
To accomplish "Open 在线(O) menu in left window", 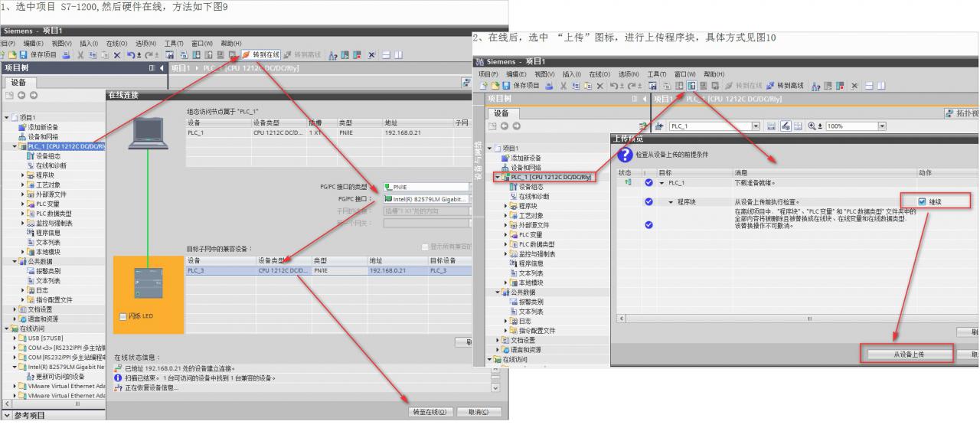I will [x=116, y=43].
